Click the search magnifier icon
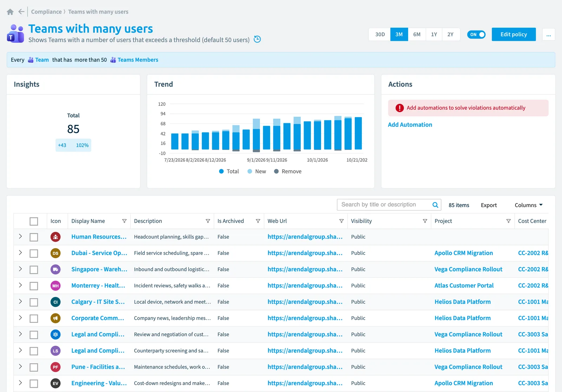 coord(435,205)
